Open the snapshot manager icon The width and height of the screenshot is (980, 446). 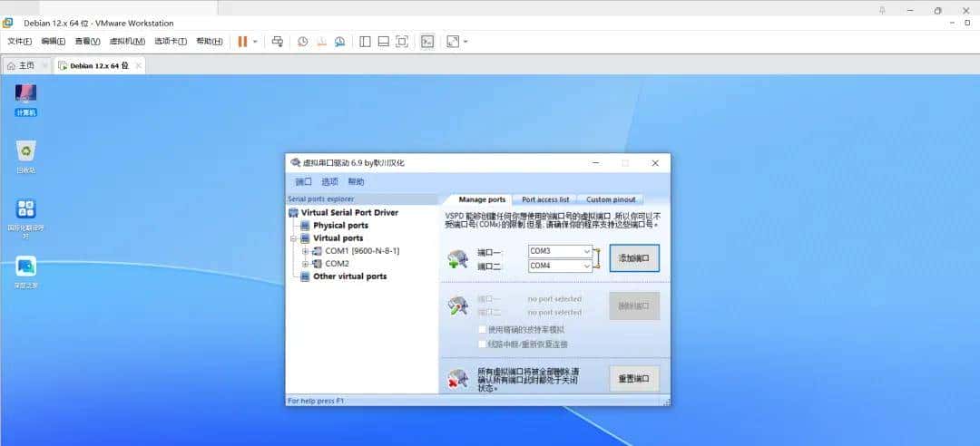[x=339, y=42]
